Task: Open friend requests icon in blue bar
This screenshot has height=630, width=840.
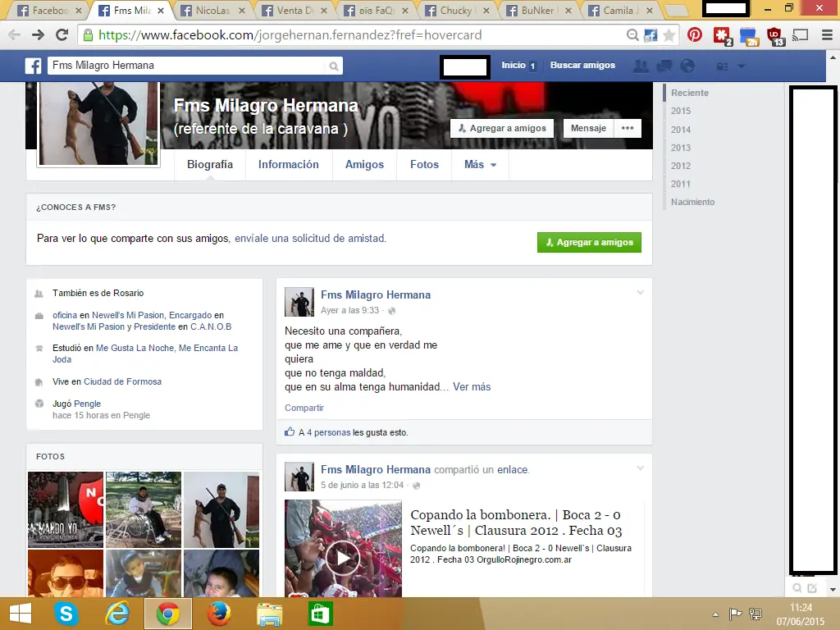Action: (641, 66)
